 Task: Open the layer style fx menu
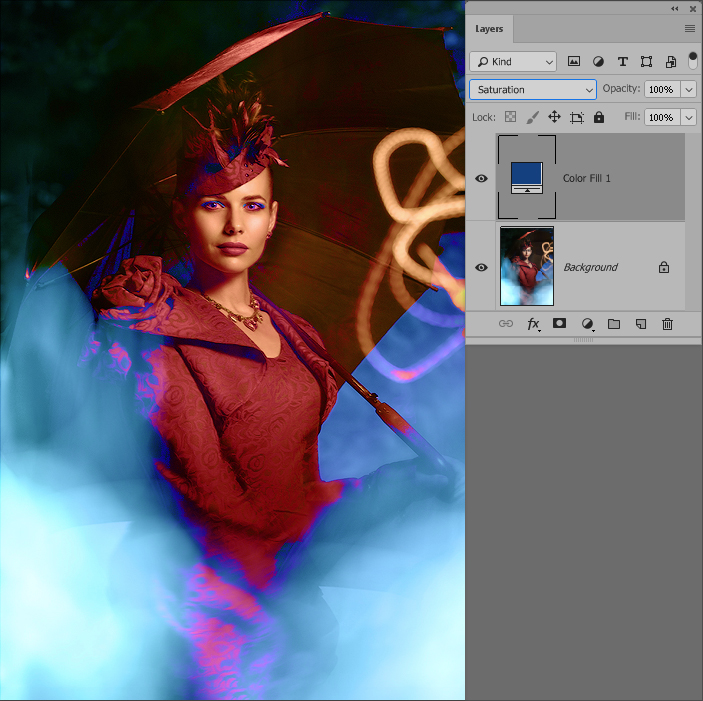point(533,324)
